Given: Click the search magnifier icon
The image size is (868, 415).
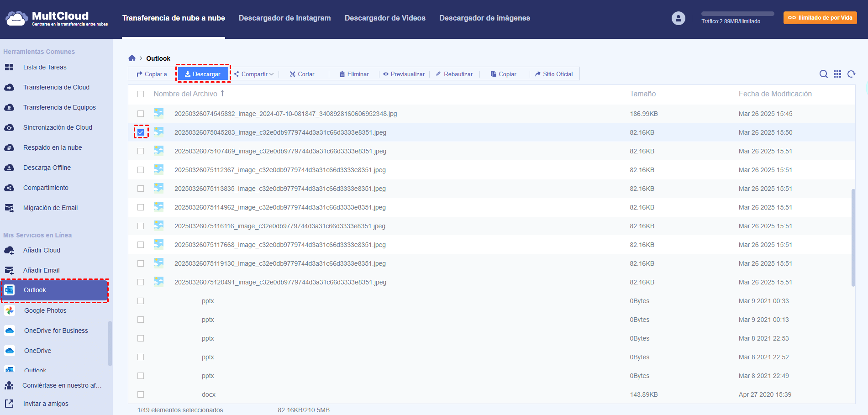Looking at the screenshot, I should coord(823,74).
